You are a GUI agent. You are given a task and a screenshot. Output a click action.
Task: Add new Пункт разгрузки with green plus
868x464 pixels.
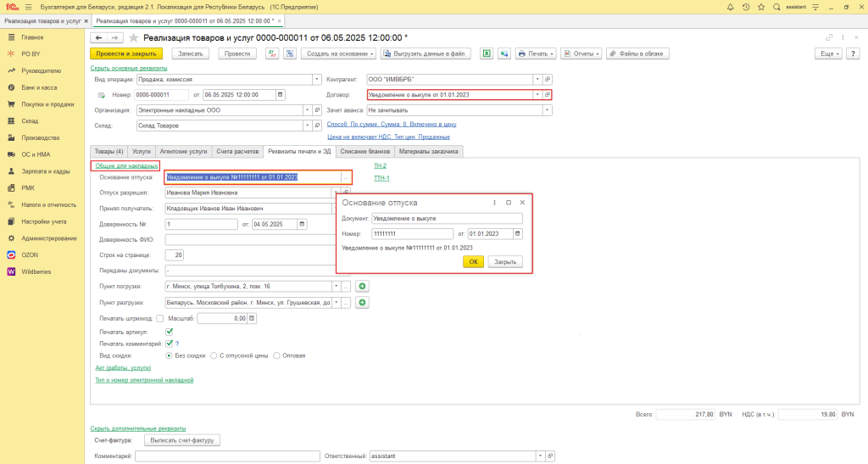click(x=362, y=302)
